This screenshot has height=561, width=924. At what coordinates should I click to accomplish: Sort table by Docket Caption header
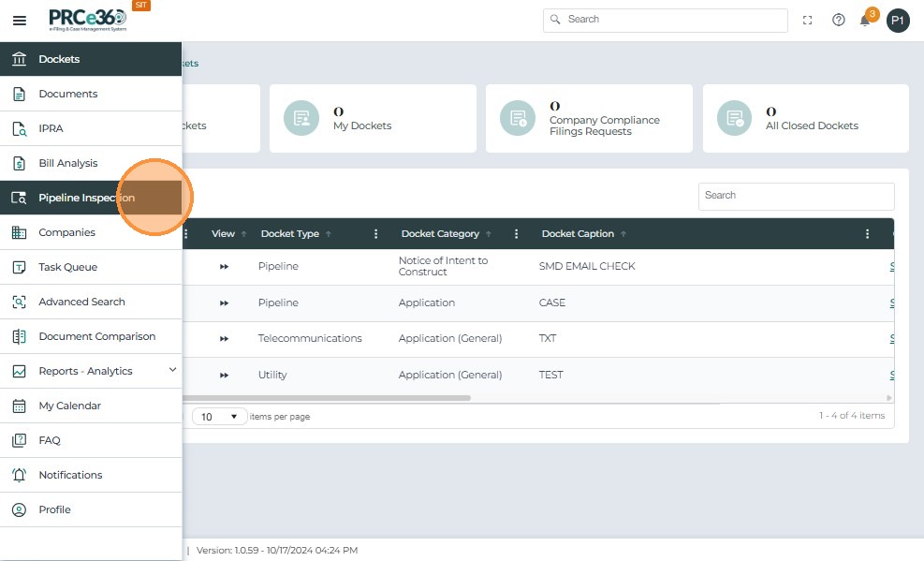tap(578, 234)
